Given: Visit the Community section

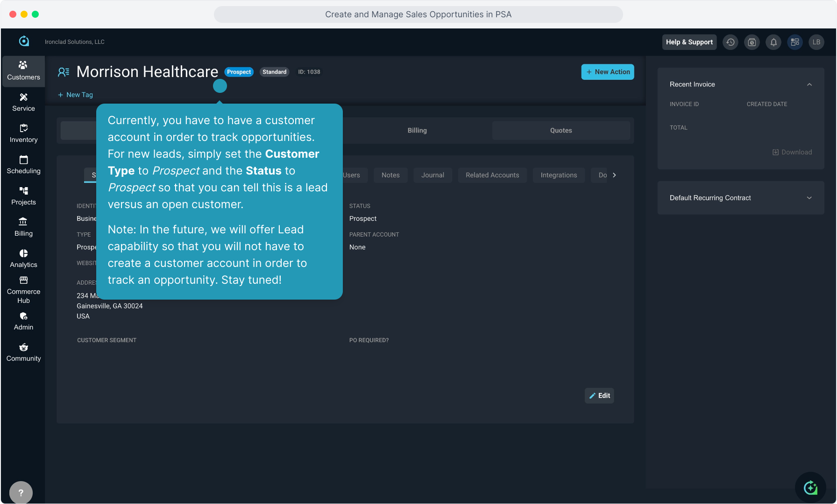Looking at the screenshot, I should pyautogui.click(x=23, y=352).
